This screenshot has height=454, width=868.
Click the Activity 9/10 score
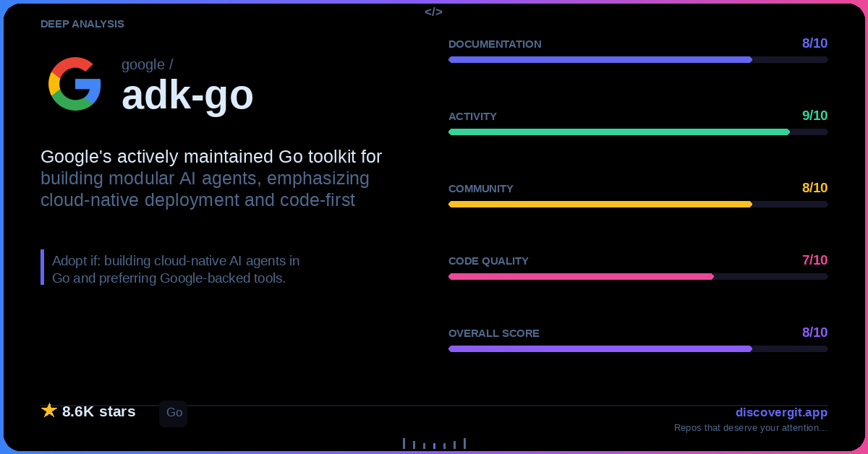(x=814, y=116)
